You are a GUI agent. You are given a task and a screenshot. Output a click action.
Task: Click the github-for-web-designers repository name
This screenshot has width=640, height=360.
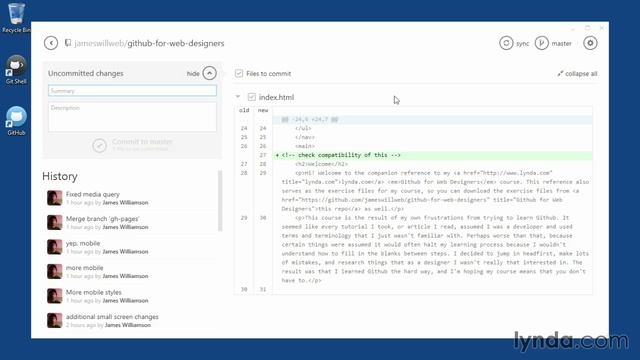(x=176, y=43)
